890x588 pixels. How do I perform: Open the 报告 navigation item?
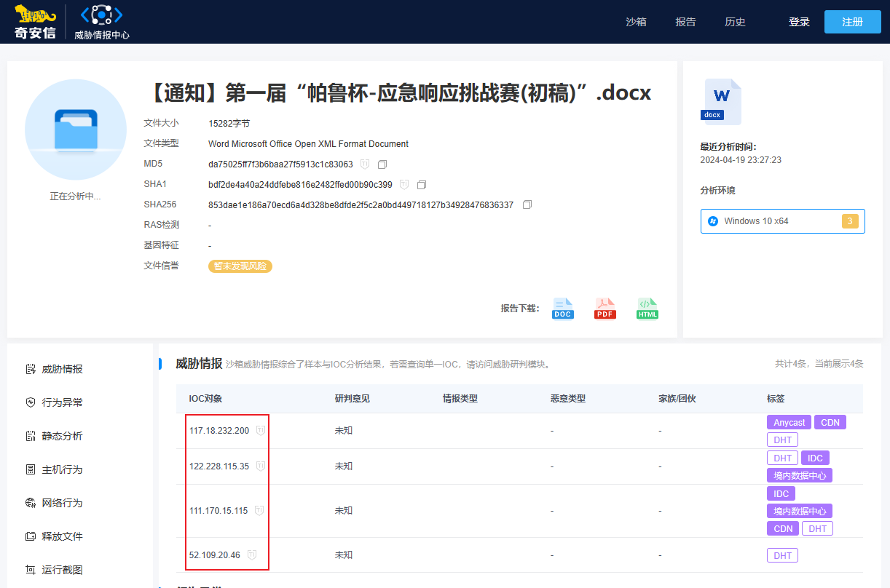click(685, 22)
